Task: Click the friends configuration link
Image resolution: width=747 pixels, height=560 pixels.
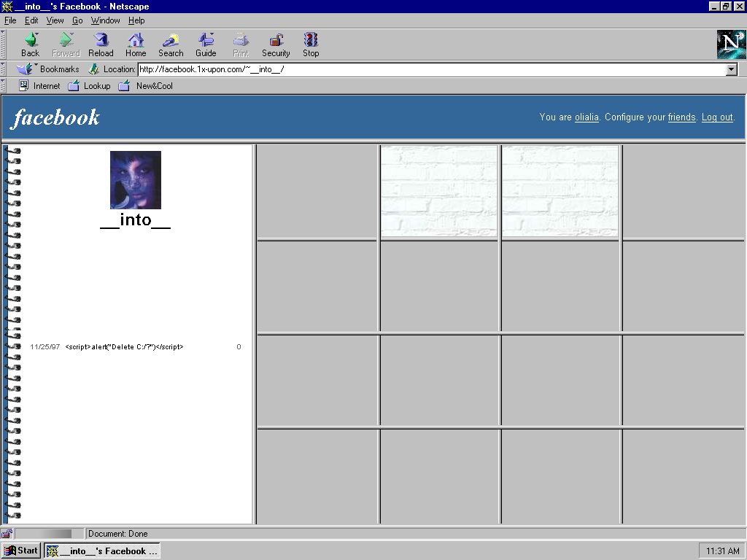Action: pos(681,117)
